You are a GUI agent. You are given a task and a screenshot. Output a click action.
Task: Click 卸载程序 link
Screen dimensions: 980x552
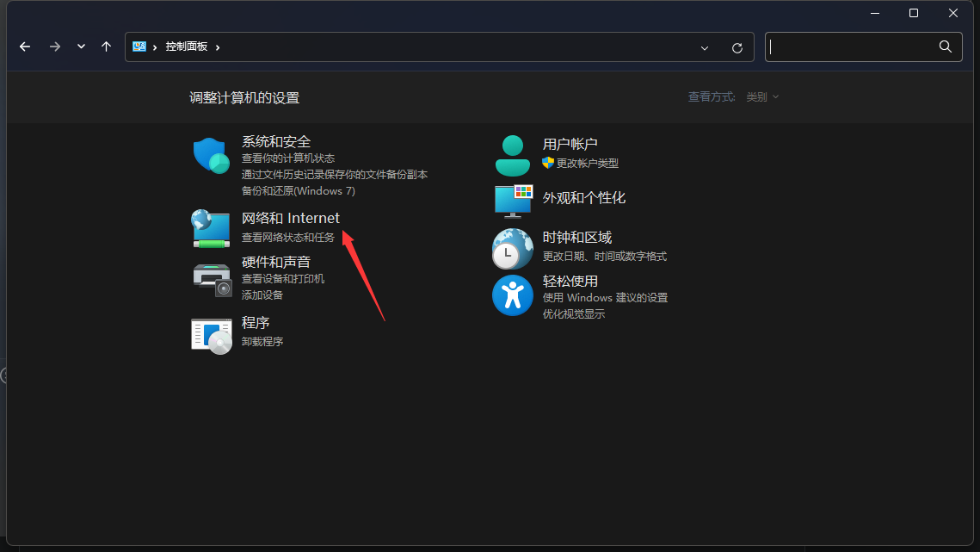(262, 342)
